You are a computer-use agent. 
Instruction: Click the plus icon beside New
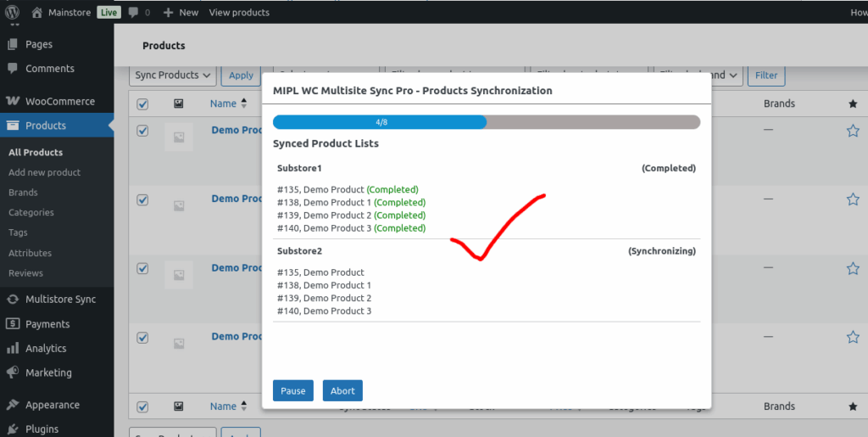169,12
